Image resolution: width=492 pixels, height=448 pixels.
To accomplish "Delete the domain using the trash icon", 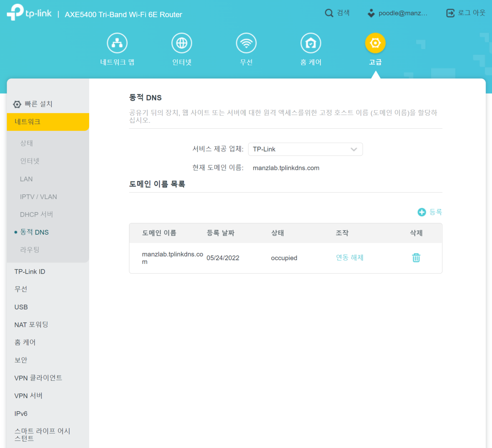I will pos(416,258).
